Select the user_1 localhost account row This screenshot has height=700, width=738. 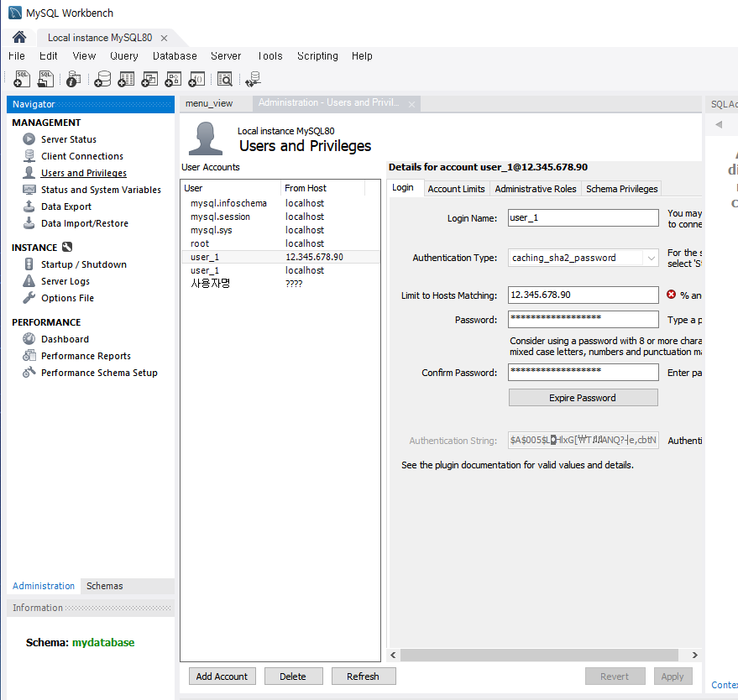pyautogui.click(x=280, y=270)
